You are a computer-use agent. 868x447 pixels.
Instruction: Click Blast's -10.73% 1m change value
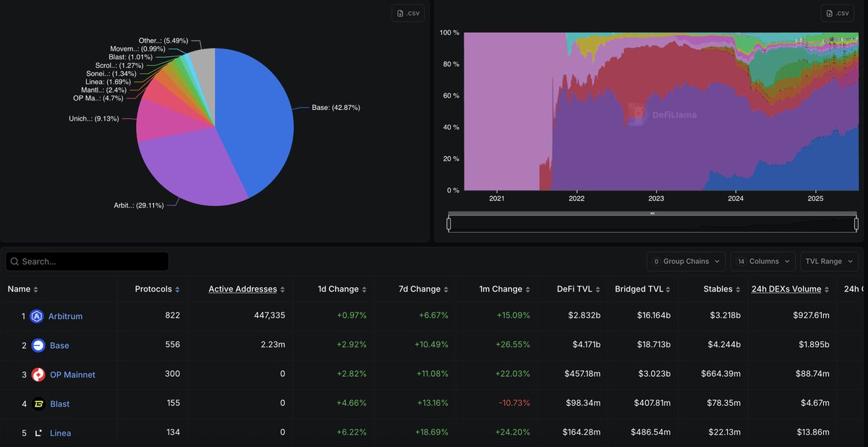pyautogui.click(x=514, y=403)
